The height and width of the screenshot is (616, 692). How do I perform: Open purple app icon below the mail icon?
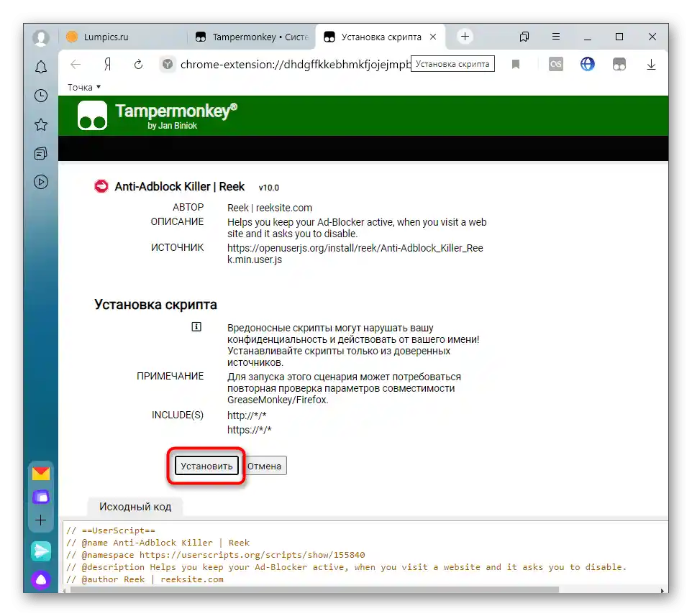[x=41, y=497]
